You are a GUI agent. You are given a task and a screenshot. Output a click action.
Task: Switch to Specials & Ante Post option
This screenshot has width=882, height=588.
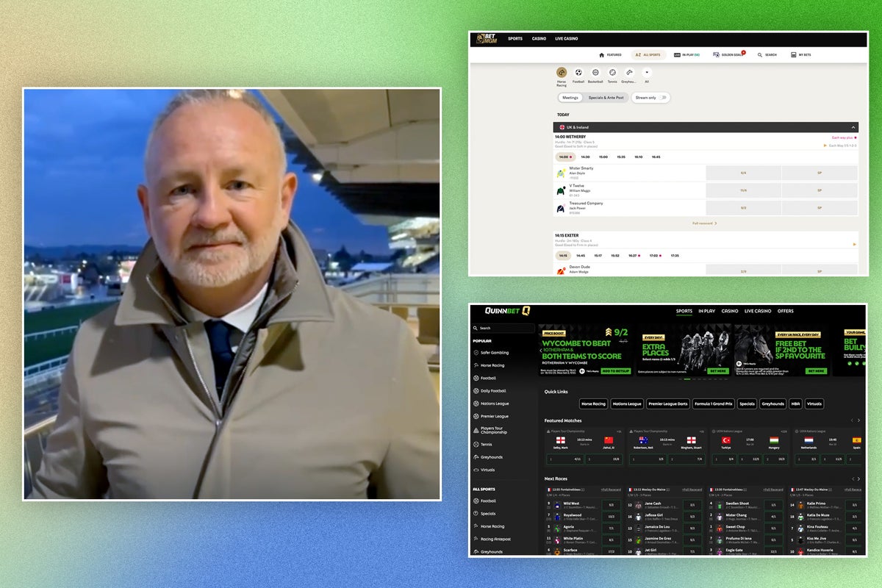(606, 97)
